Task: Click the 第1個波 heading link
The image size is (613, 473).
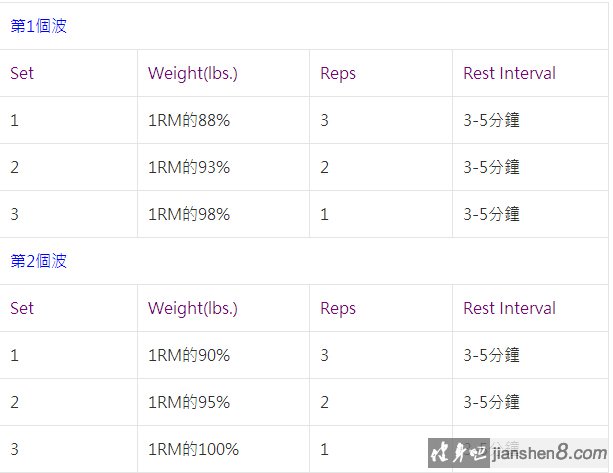Action: click(x=38, y=26)
